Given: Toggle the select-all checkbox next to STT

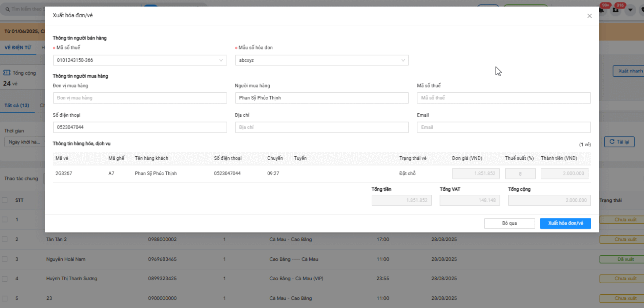Looking at the screenshot, I should tap(5, 200).
